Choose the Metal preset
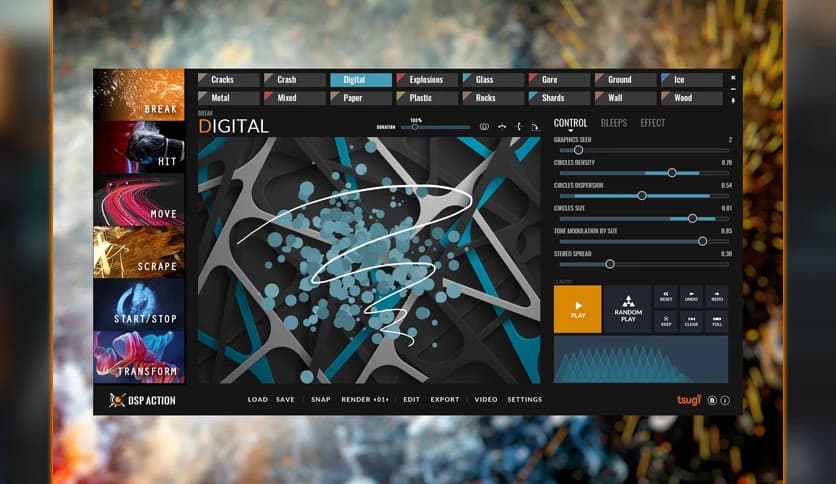836x484 pixels. coord(229,98)
